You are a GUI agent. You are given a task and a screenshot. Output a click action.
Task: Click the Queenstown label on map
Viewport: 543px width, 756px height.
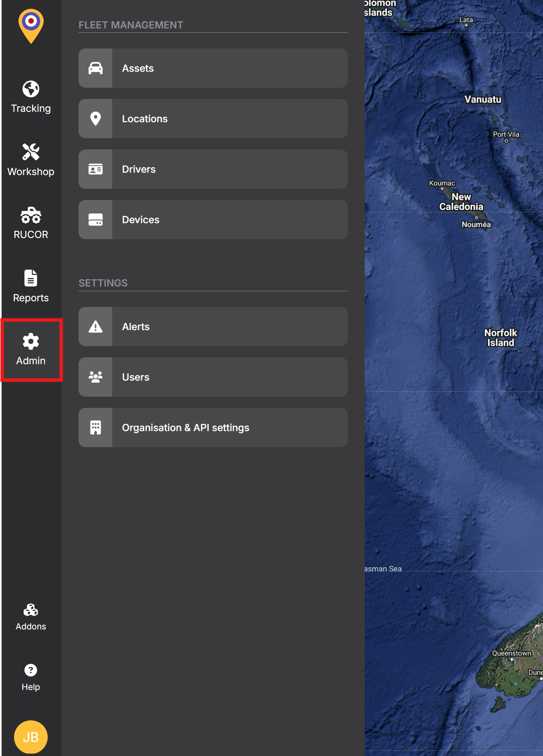(512, 653)
